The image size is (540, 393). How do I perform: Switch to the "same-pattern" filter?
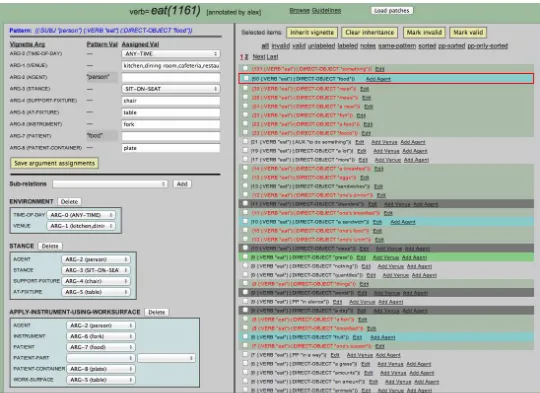point(397,46)
